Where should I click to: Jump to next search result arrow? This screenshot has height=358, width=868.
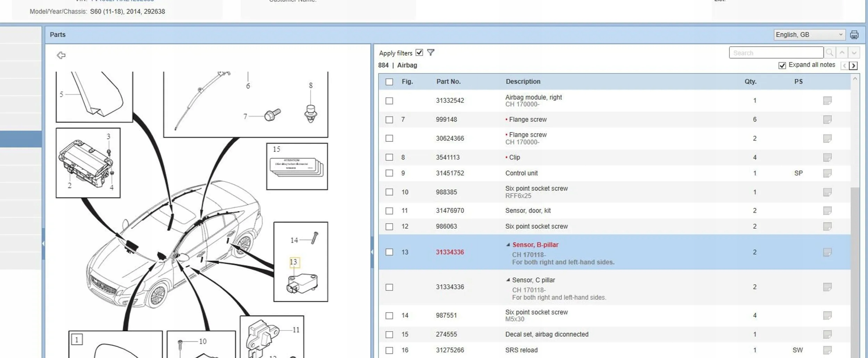(854, 53)
